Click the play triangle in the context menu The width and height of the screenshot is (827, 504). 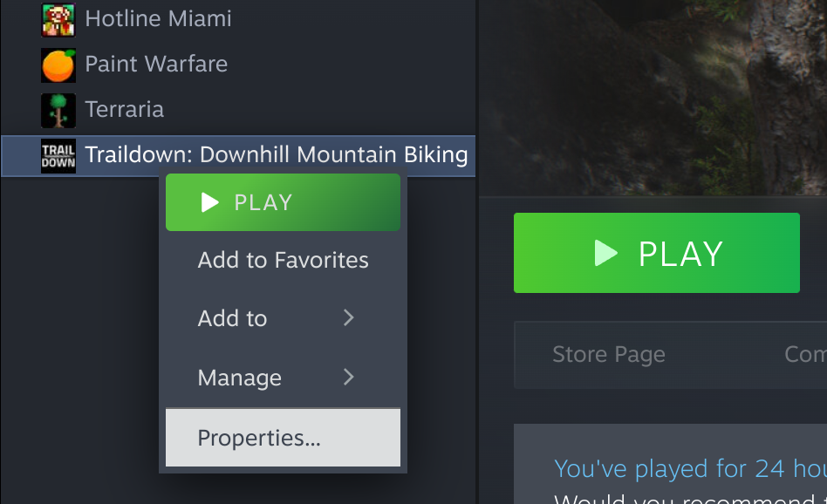click(x=209, y=202)
